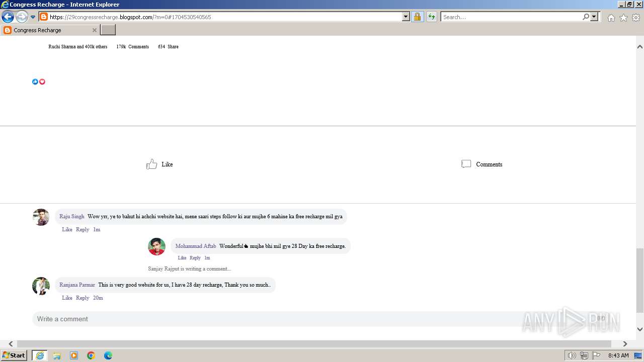Click the vertical scrollbar thumb
The image size is (644, 362).
click(x=640, y=280)
